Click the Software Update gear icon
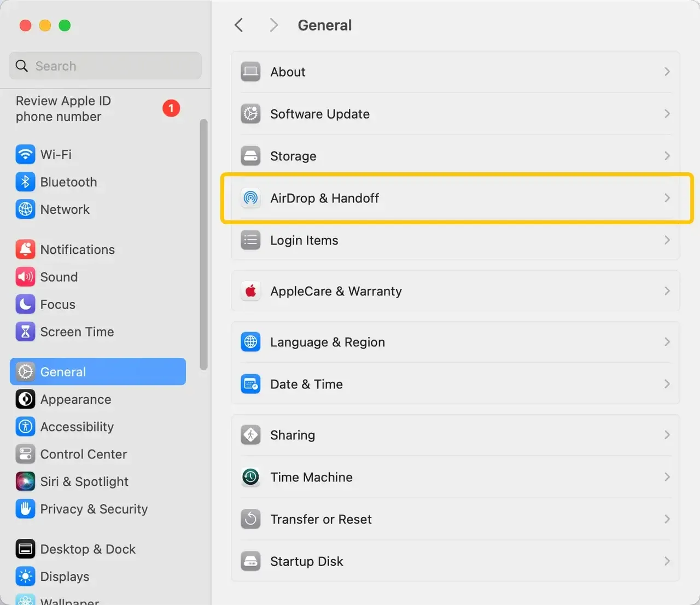 click(250, 114)
